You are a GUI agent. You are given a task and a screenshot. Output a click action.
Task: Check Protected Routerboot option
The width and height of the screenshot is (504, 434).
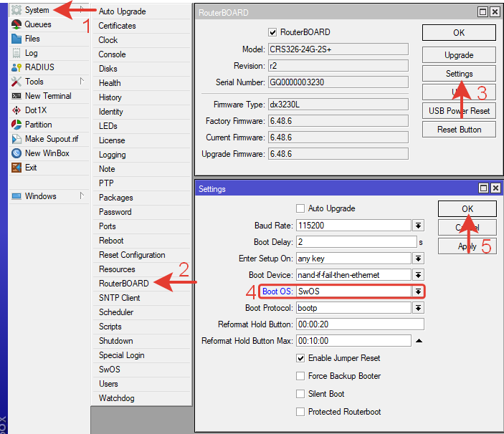pos(300,412)
